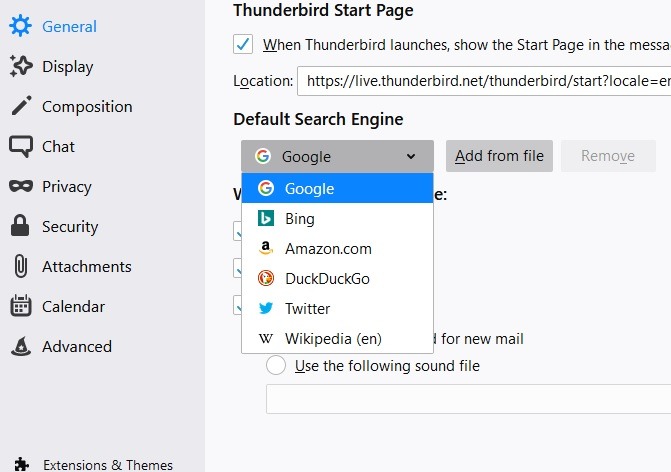The image size is (671, 472).
Task: Click the Start Page Location URL field
Action: [x=484, y=81]
